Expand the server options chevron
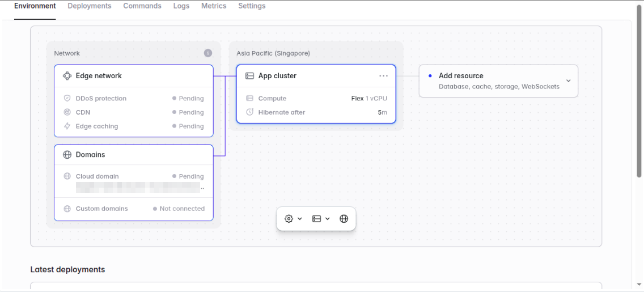644x292 pixels. (x=327, y=219)
